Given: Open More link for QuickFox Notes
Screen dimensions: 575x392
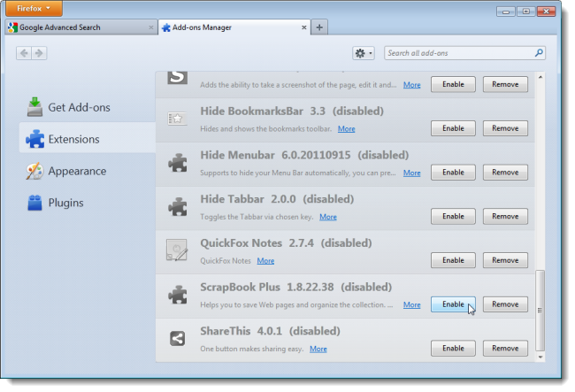Looking at the screenshot, I should (x=265, y=261).
